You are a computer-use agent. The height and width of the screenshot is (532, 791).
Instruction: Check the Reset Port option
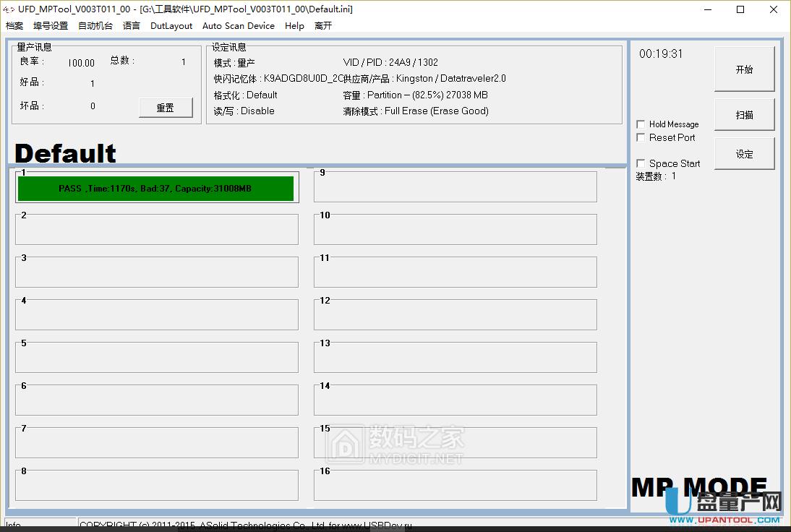coord(641,137)
